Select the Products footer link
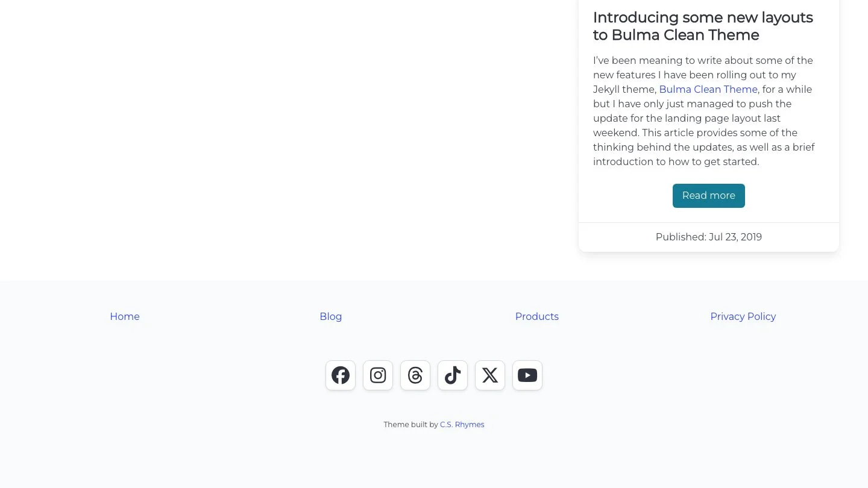 [537, 316]
